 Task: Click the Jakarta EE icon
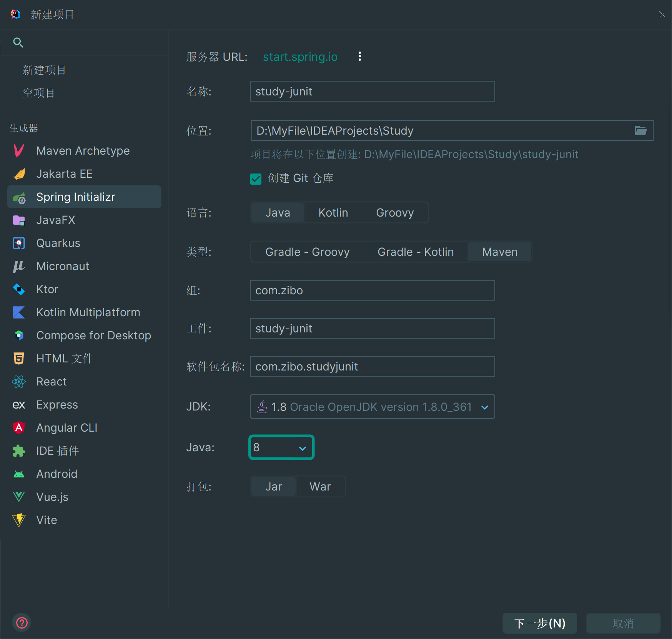pyautogui.click(x=19, y=174)
